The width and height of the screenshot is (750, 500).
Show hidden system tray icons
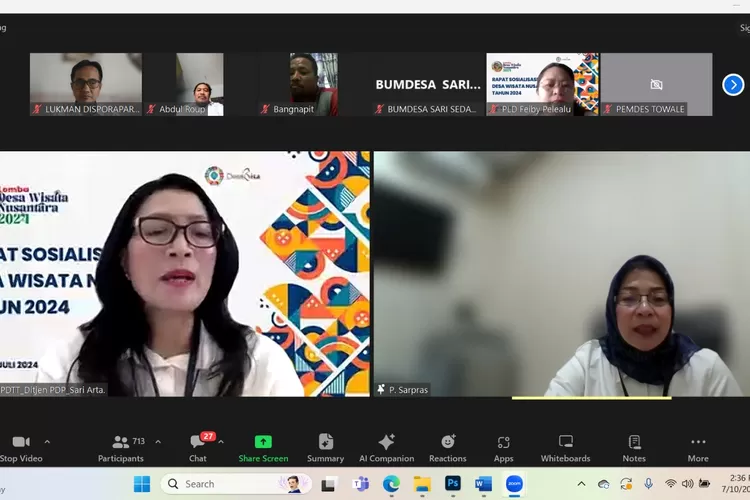[581, 484]
